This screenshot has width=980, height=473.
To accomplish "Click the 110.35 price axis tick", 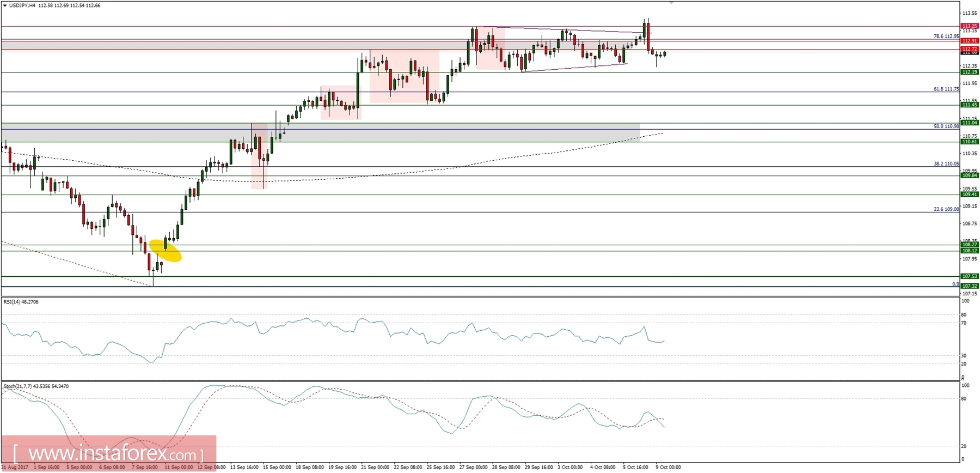I will [970, 154].
